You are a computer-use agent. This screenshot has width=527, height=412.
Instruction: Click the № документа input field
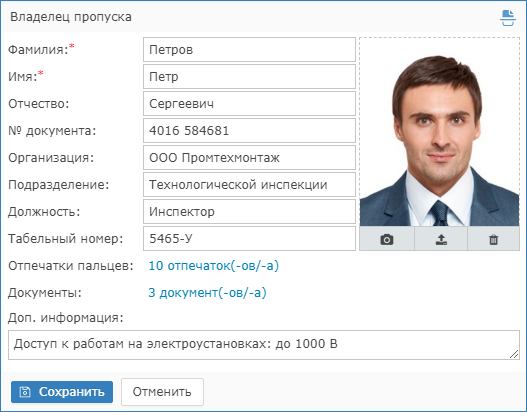(249, 130)
